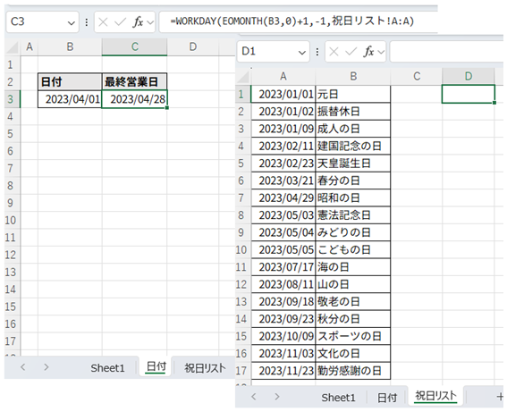
Task: Click date cell 2023/04/29
Action: click(x=283, y=197)
